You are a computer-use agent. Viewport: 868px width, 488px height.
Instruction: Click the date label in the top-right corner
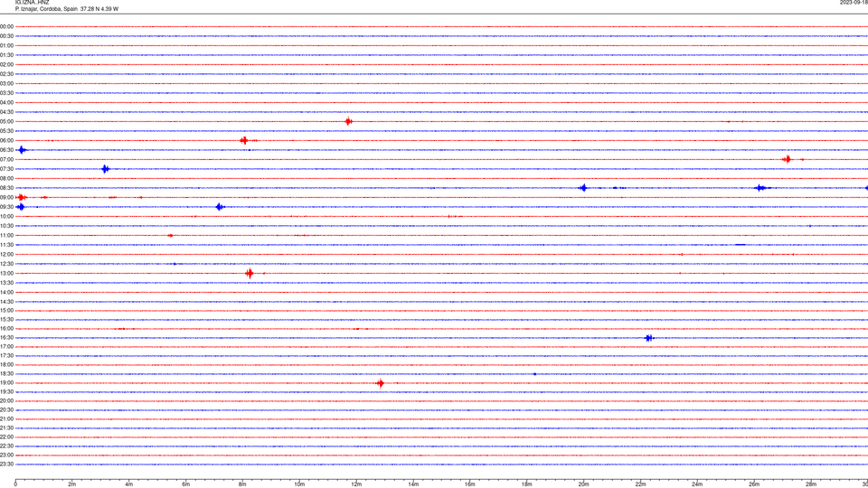(x=854, y=3)
